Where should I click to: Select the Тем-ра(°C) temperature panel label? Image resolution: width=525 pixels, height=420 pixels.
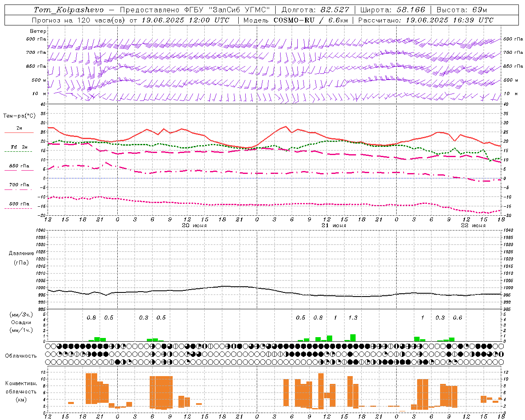point(19,116)
